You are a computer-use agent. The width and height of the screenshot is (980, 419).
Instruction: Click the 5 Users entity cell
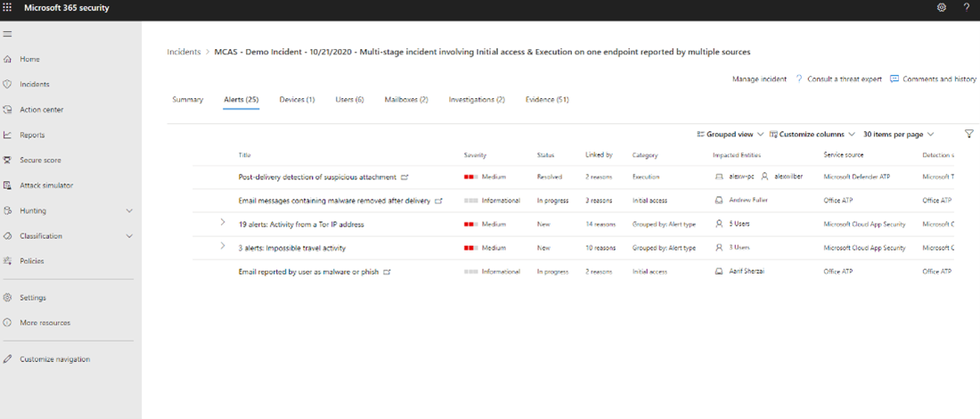tap(739, 225)
